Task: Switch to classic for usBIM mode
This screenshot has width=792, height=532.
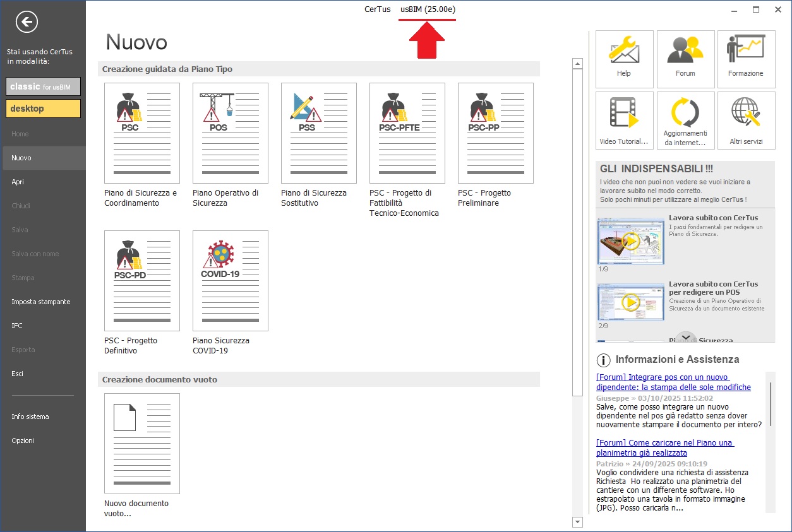Action: coord(43,86)
